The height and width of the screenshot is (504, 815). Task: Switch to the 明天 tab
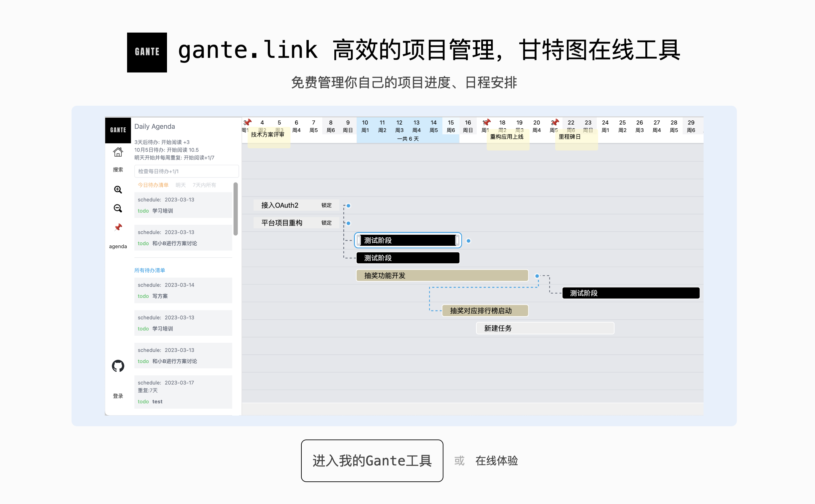[x=181, y=185]
